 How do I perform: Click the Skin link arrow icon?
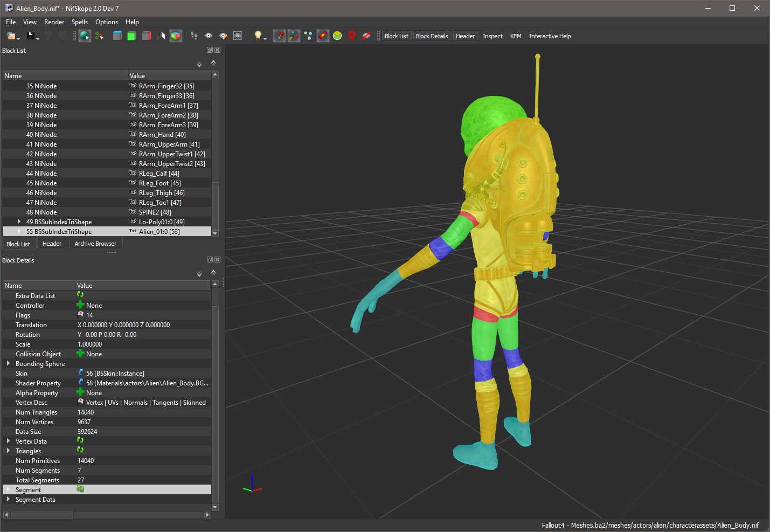pos(81,372)
